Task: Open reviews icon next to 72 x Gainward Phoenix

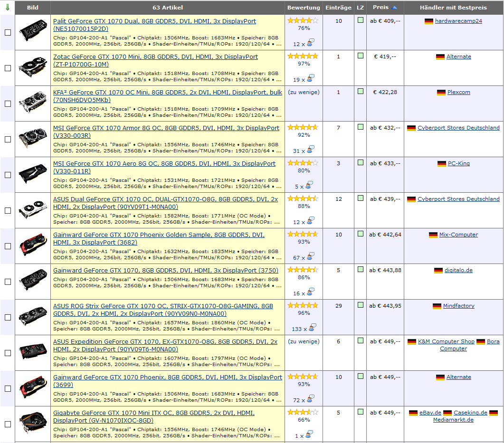Action: [x=311, y=399]
